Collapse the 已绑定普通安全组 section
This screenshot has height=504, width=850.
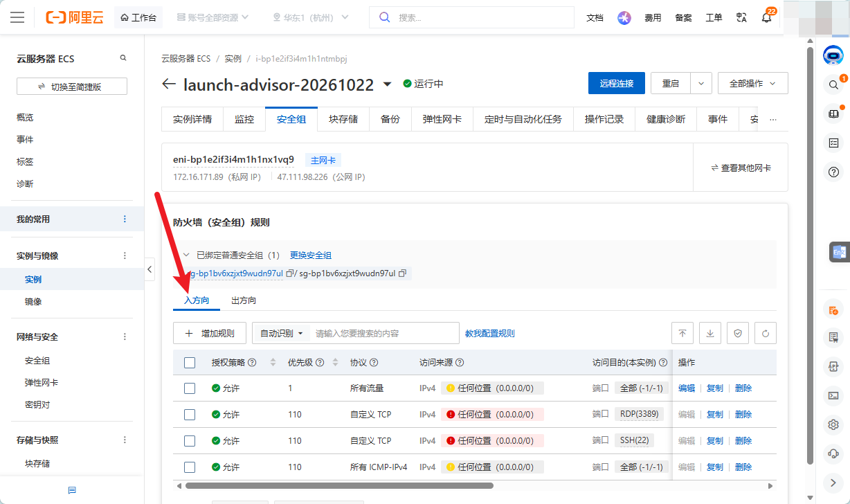click(x=186, y=255)
